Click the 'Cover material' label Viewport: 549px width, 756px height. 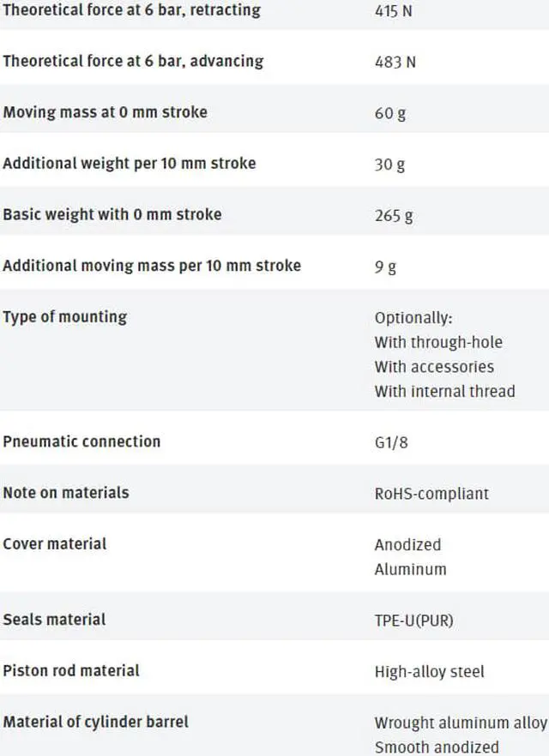click(x=54, y=543)
